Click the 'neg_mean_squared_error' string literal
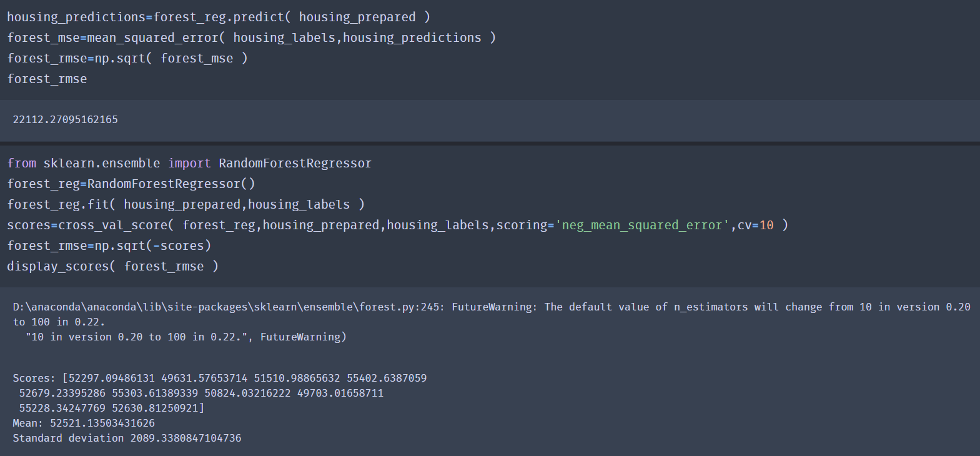 [x=642, y=226]
